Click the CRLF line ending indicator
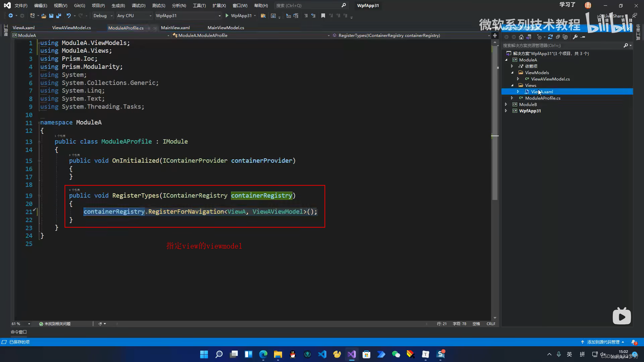The width and height of the screenshot is (644, 362). 491,324
